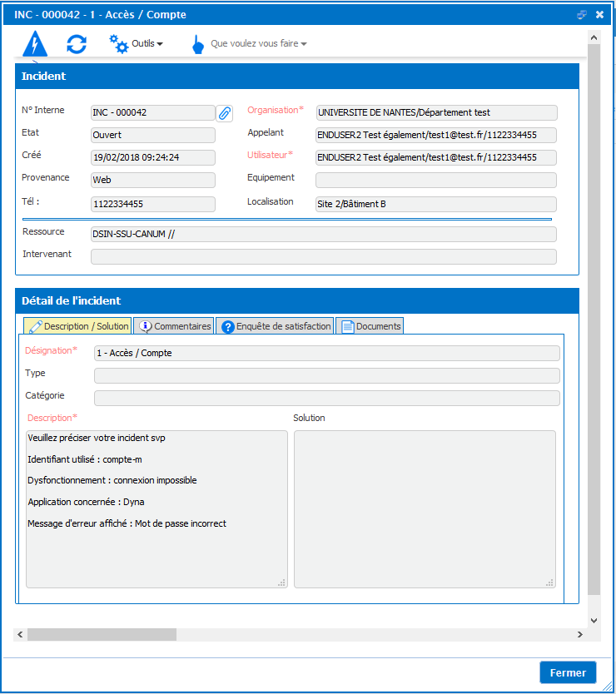Close the incident window with X
Screen dimensions: 616x694
599,15
